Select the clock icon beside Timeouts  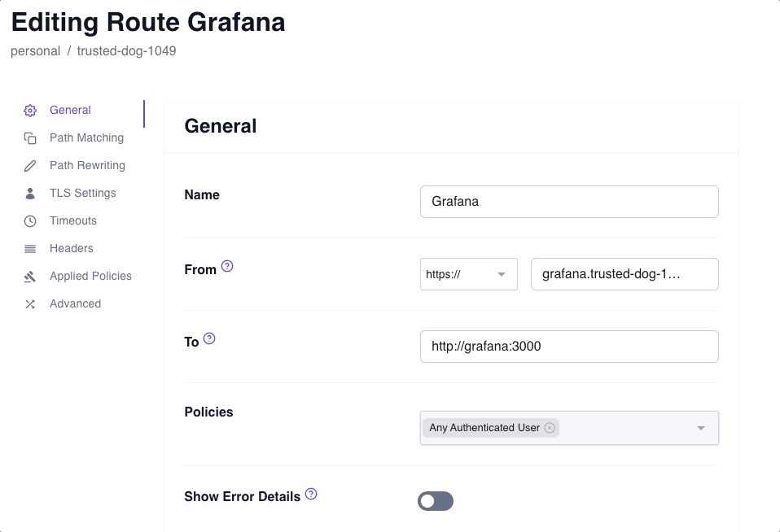coord(30,220)
